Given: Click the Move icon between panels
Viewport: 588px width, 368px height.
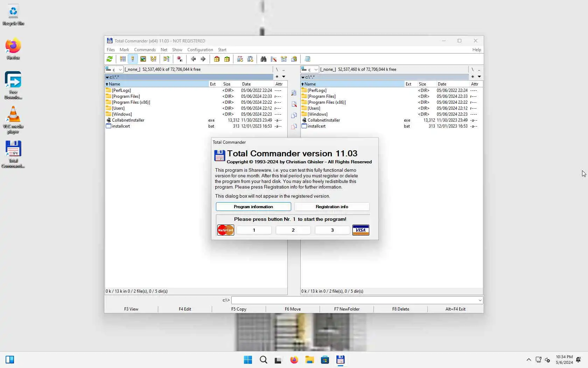Looking at the screenshot, I should tap(294, 127).
